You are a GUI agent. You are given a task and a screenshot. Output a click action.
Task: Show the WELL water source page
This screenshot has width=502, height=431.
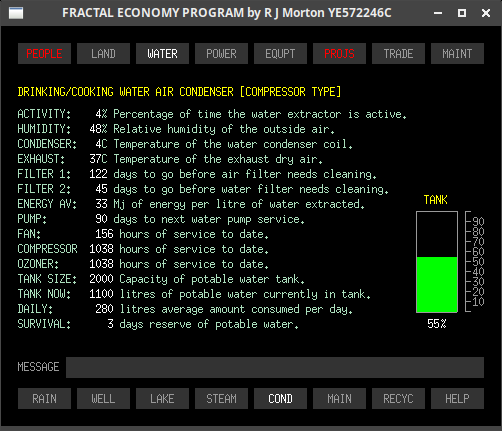(x=103, y=398)
